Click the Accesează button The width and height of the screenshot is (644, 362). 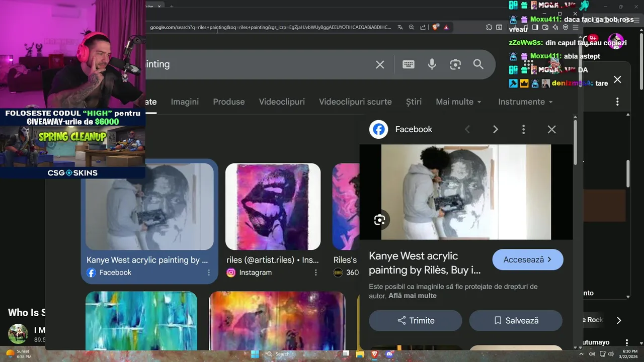528,260
